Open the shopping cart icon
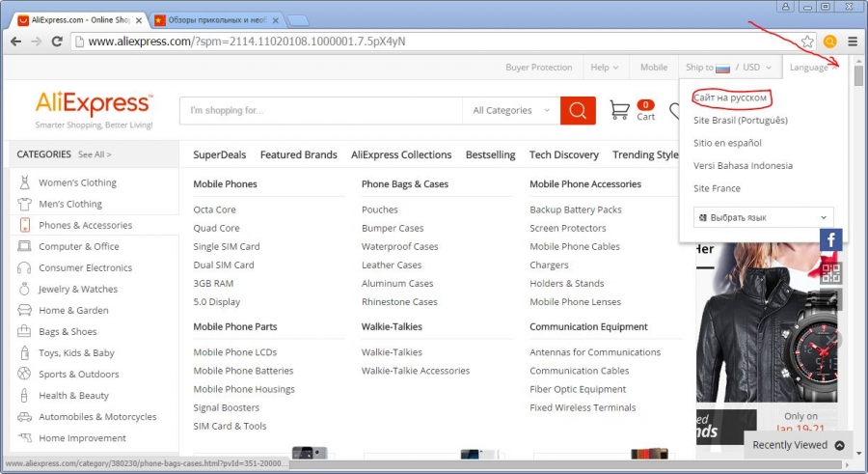Image resolution: width=868 pixels, height=474 pixels. click(620, 110)
